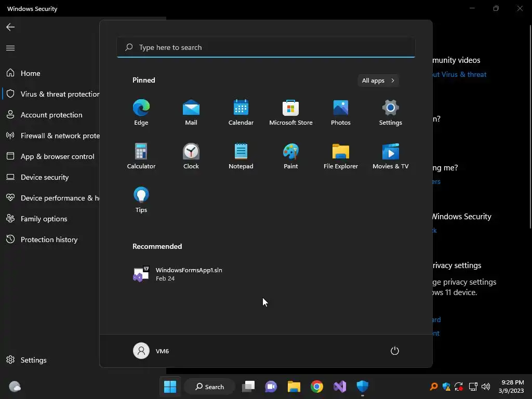Launch Google Chrome from the taskbar

[x=317, y=387]
